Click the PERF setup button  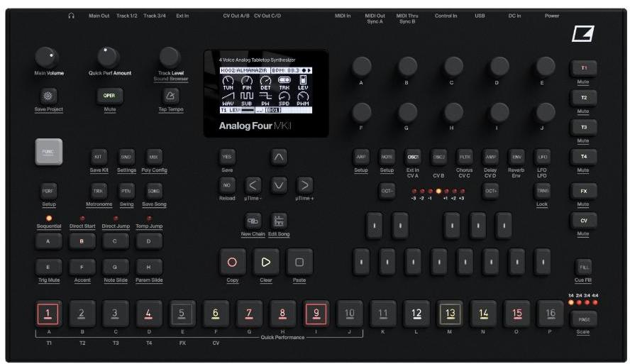(x=48, y=192)
